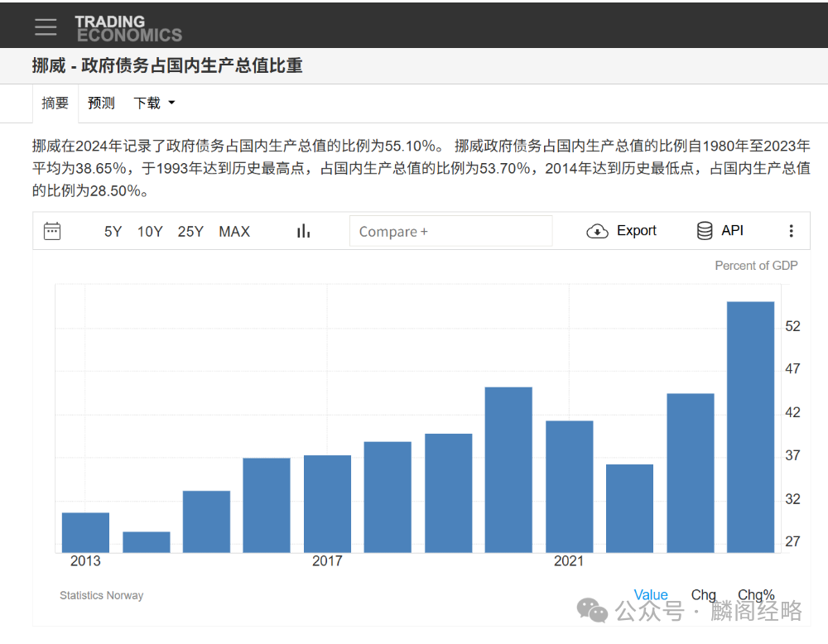Click the Compare + input field

coord(451,231)
